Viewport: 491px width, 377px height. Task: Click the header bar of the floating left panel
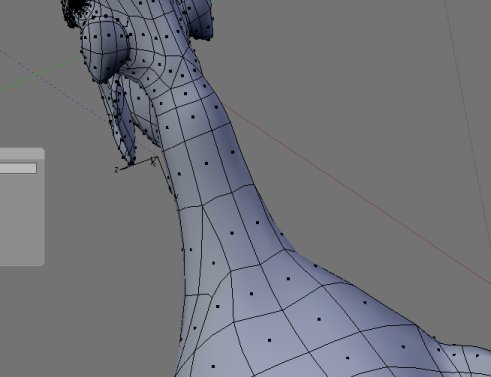click(x=22, y=154)
